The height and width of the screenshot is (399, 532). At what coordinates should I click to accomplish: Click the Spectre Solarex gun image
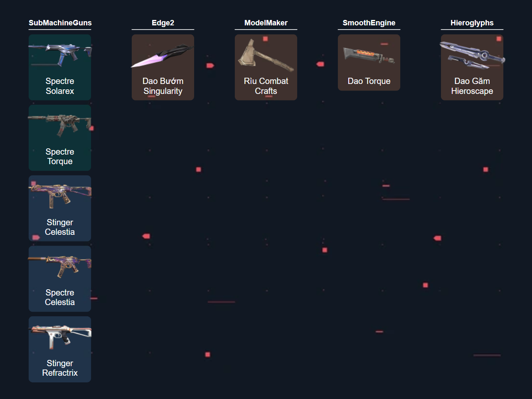click(60, 55)
